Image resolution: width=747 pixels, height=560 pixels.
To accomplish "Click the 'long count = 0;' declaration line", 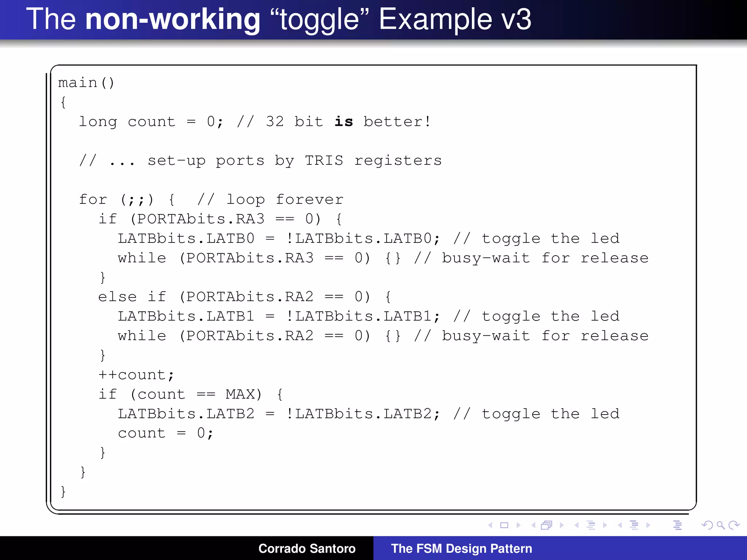I will pos(151,121).
